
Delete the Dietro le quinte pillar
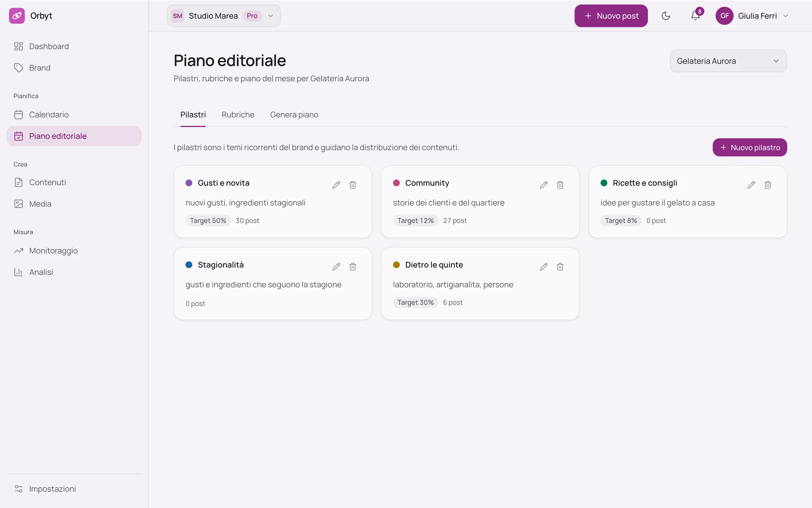[560, 267]
